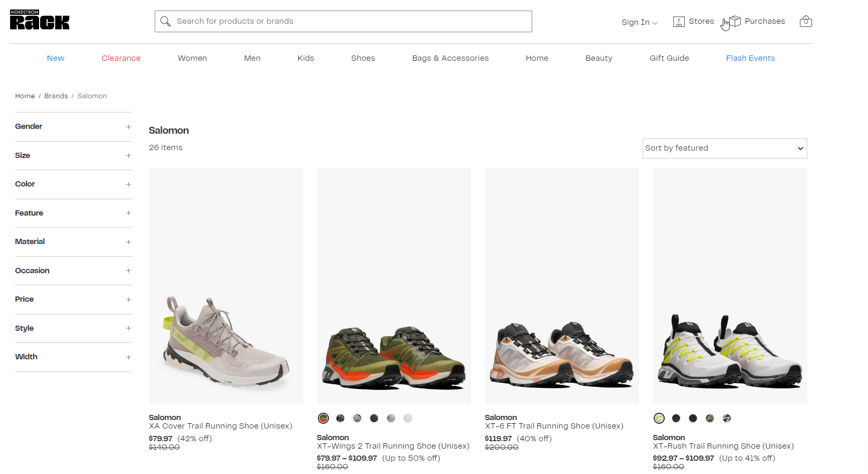Screen dimensions: 868x474
Task: Select the olive-brown XT-Rush swatch
Action: point(710,419)
